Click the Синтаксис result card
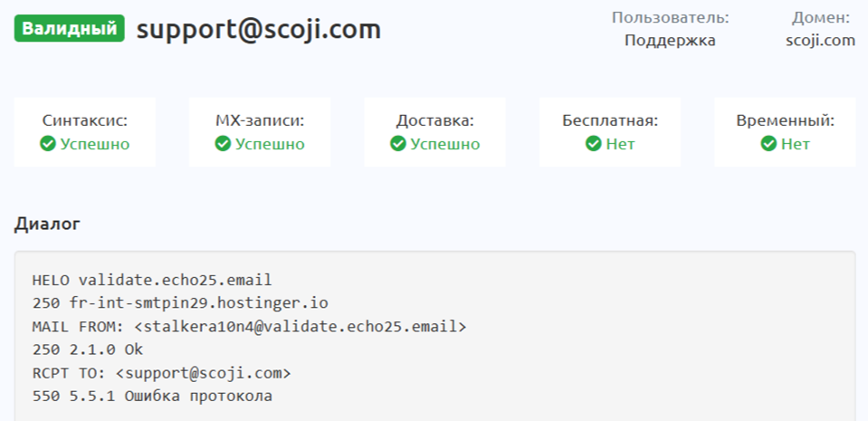This screenshot has width=868, height=421. click(85, 132)
